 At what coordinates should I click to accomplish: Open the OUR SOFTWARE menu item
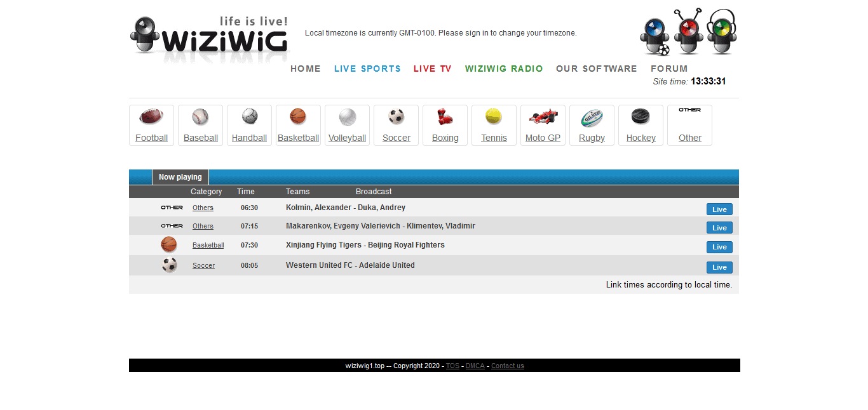(x=597, y=69)
